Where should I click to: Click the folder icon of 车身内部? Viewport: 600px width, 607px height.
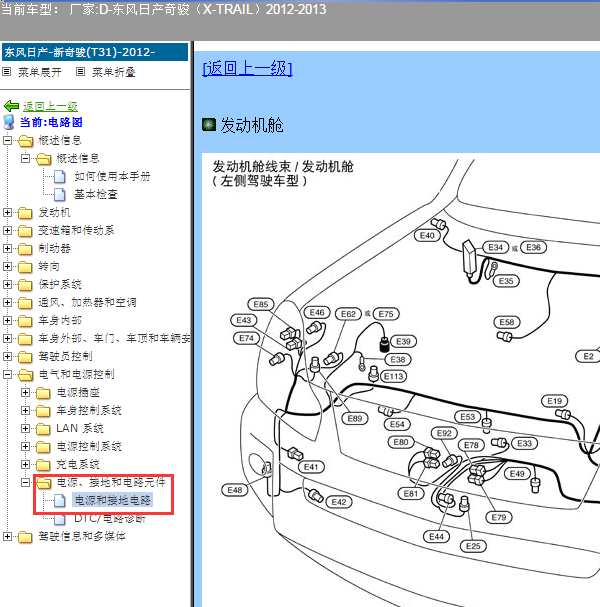click(x=25, y=321)
